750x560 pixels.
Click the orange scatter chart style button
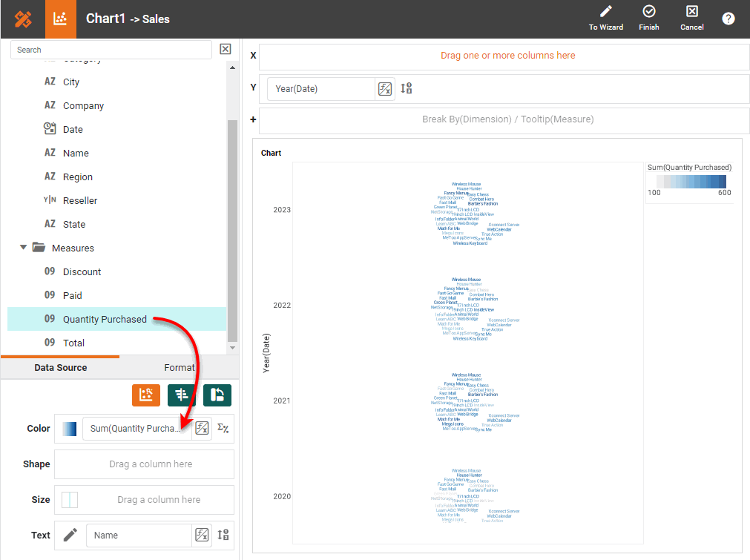[146, 395]
